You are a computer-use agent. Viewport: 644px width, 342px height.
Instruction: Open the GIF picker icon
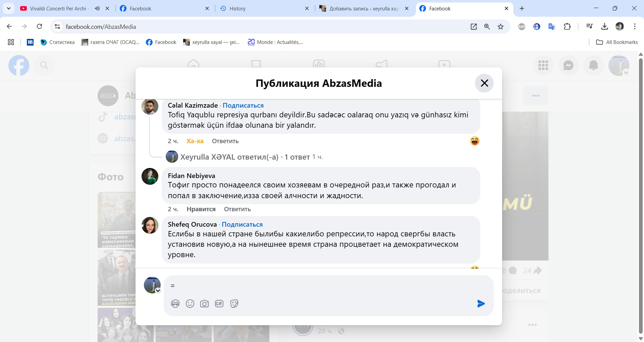[219, 304]
